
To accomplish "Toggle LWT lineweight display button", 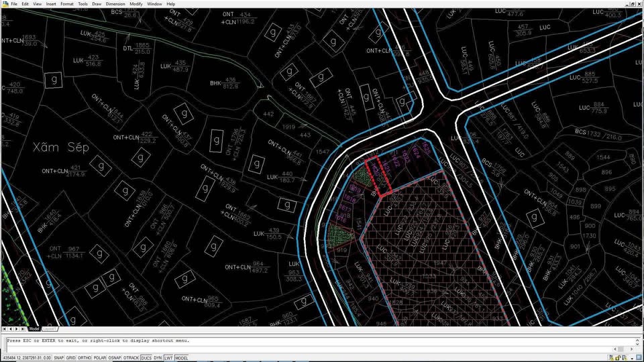I will (x=168, y=358).
